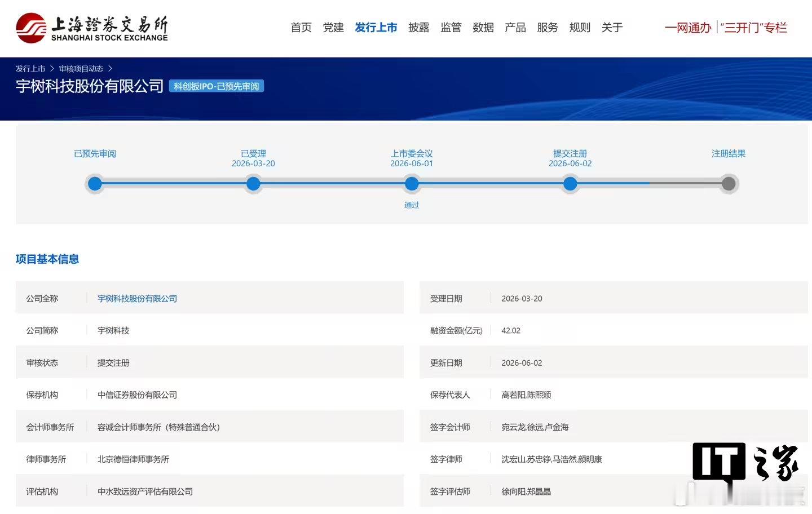Click the 通过 result text
The width and height of the screenshot is (812, 514).
point(412,205)
